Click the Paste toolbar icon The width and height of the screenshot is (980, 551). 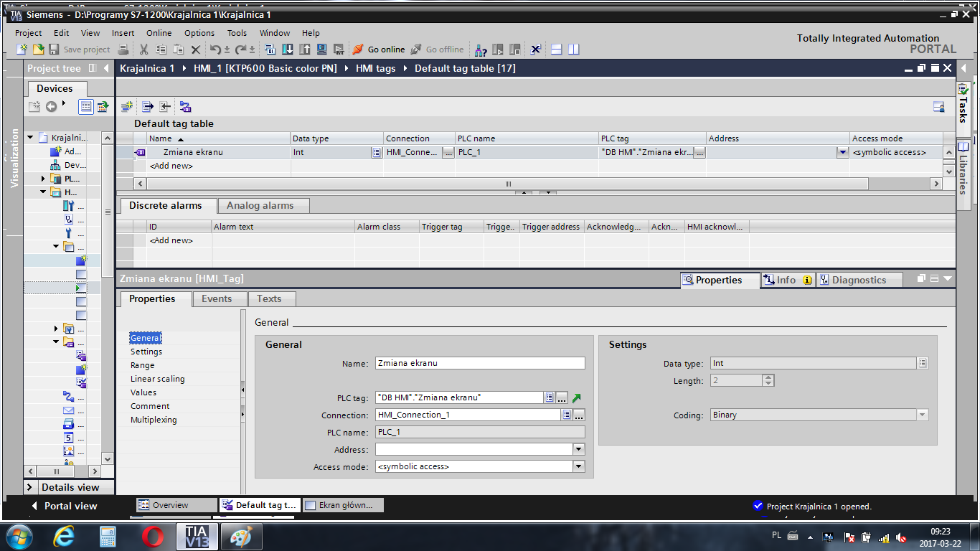click(x=178, y=50)
